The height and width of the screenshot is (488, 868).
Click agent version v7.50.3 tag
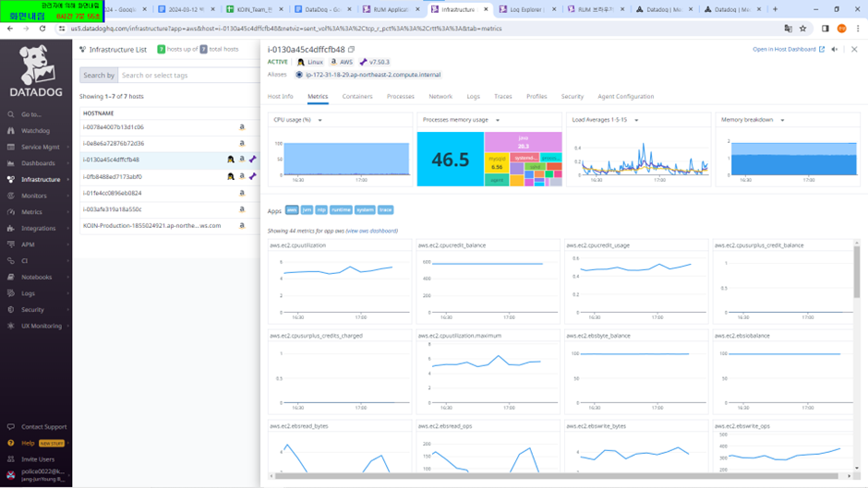pyautogui.click(x=375, y=62)
